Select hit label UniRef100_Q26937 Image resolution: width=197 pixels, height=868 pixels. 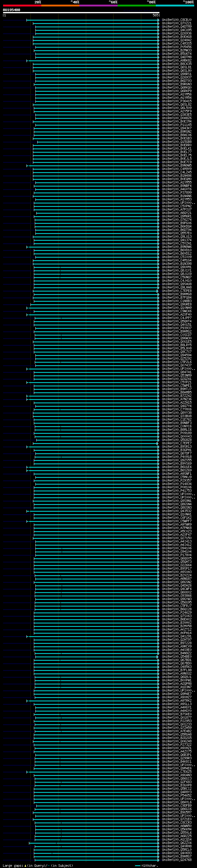click(177, 78)
